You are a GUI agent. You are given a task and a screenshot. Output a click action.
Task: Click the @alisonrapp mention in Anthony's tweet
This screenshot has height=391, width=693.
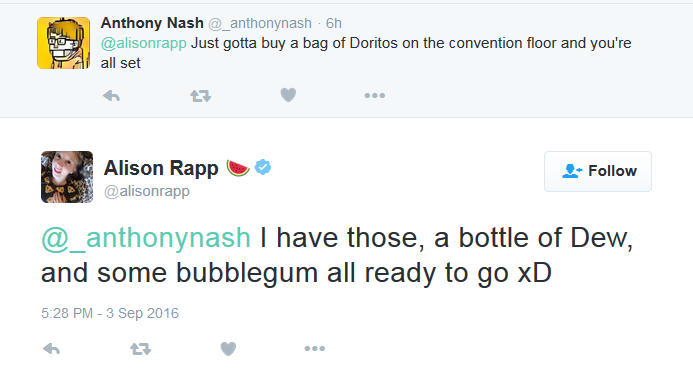click(x=144, y=43)
